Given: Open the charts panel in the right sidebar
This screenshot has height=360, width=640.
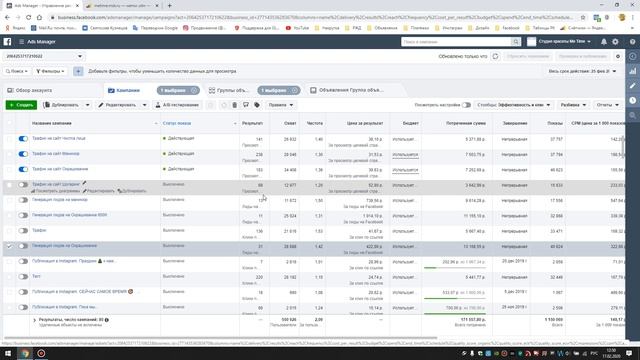Looking at the screenshot, I should [x=633, y=71].
